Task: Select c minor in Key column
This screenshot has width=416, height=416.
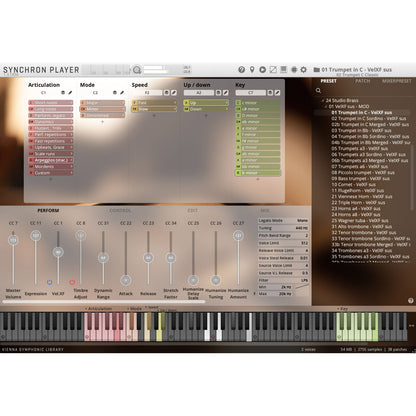Action: tap(258, 103)
